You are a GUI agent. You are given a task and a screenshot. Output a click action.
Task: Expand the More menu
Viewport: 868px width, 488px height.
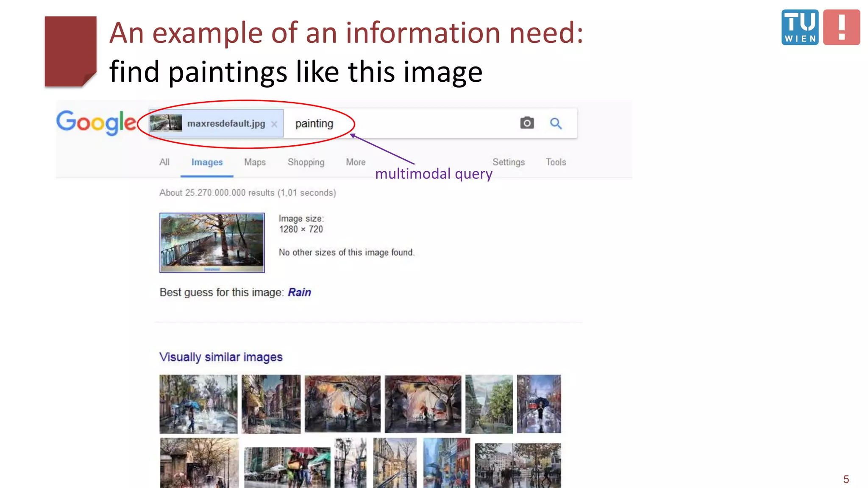356,162
